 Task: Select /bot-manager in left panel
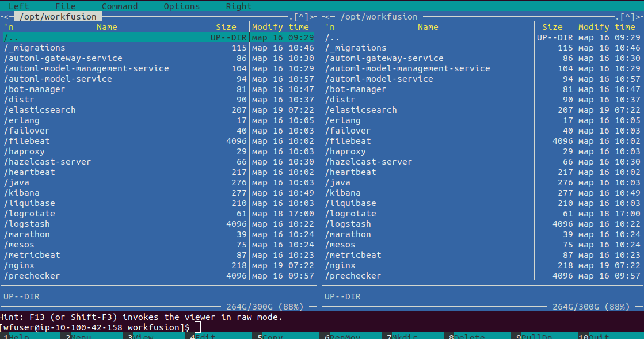point(159,89)
